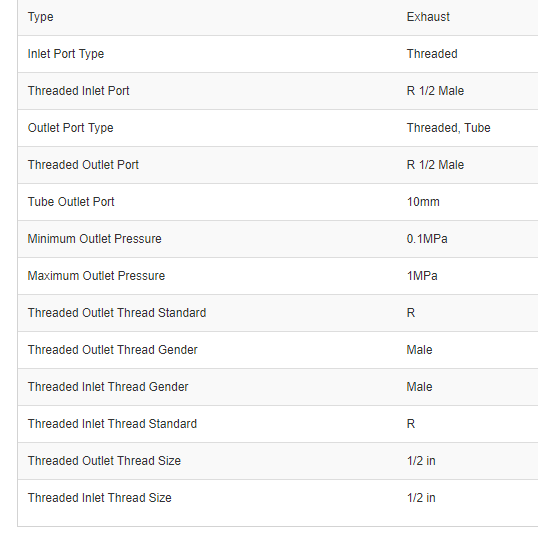Select Threaded Outlet Thread Size label
Screen dimensions: 538x536
[104, 461]
